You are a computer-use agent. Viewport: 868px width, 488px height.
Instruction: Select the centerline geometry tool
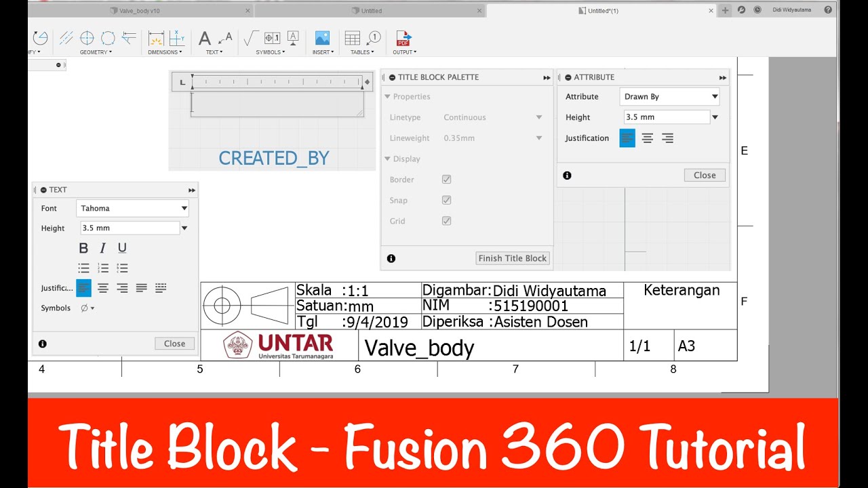[x=66, y=38]
